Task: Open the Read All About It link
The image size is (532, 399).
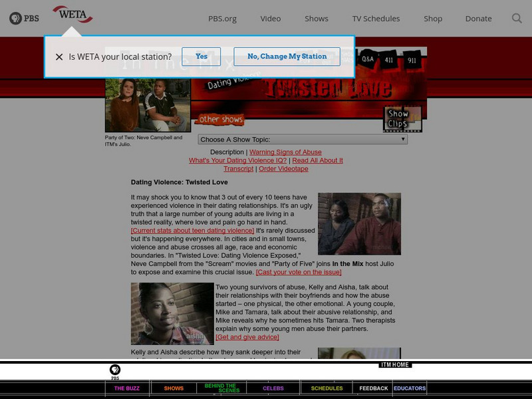Action: [318, 160]
